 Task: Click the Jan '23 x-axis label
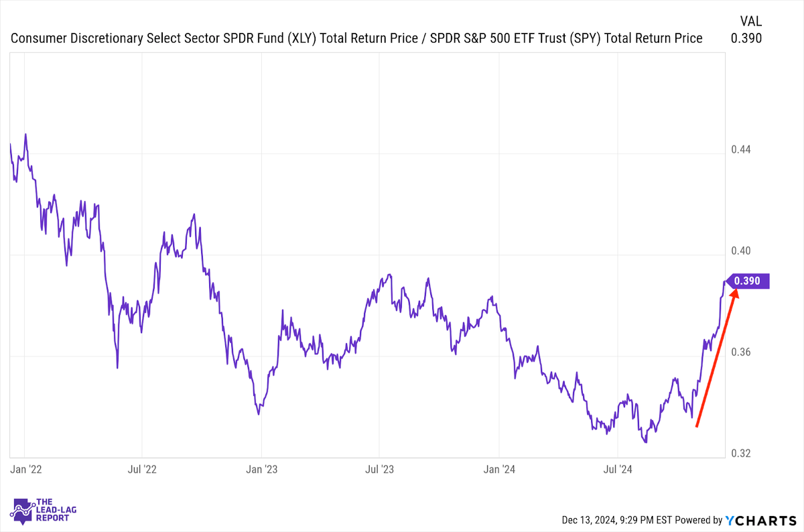(x=262, y=469)
